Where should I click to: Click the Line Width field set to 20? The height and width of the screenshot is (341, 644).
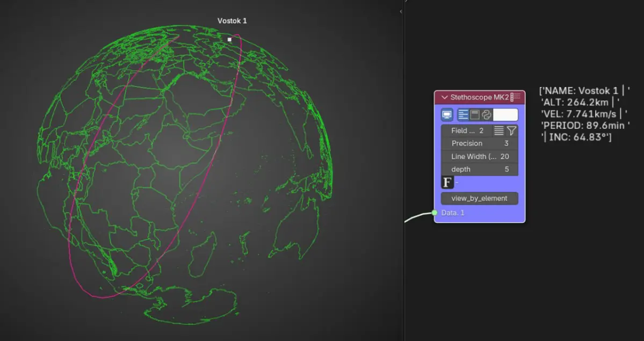tap(479, 156)
